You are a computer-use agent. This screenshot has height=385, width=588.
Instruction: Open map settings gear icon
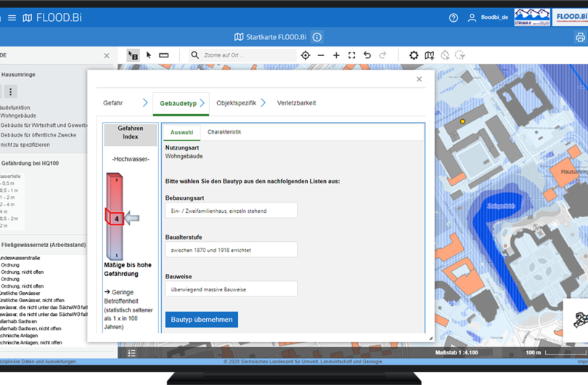(414, 55)
